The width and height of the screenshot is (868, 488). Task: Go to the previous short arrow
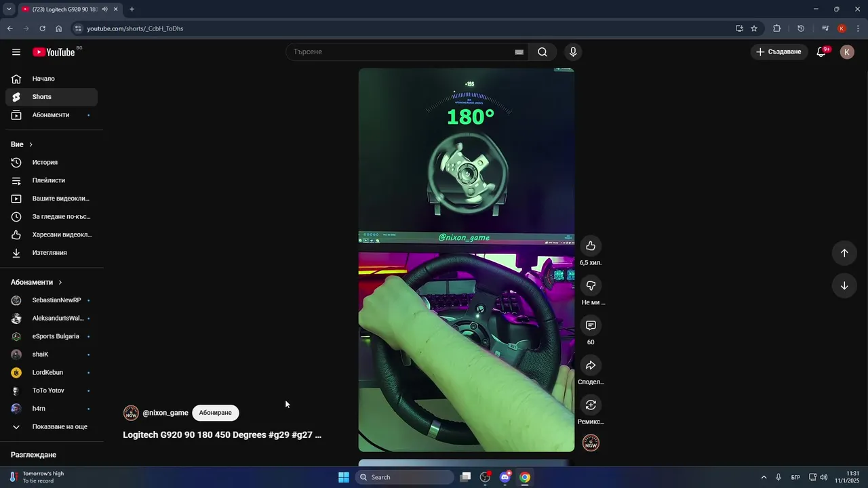pyautogui.click(x=844, y=253)
